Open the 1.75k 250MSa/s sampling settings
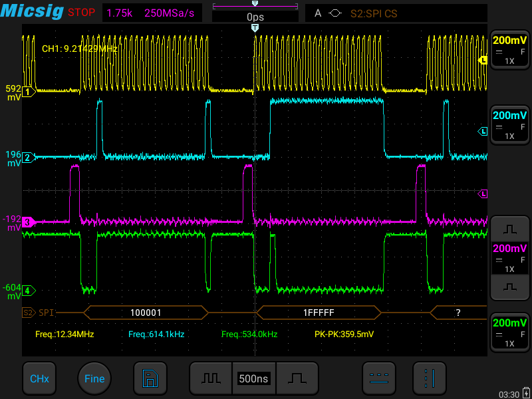 click(153, 13)
